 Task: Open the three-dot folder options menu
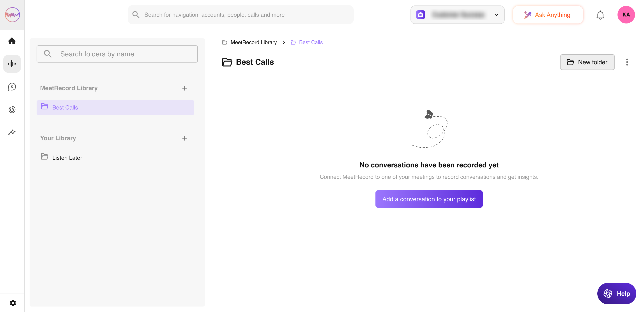tap(627, 62)
